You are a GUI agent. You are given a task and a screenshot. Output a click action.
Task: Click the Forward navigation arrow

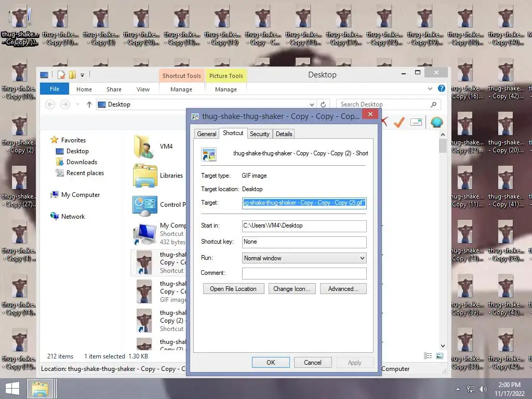65,104
